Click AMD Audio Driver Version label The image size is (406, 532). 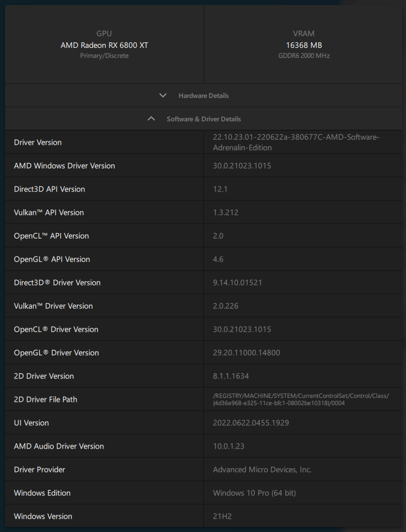point(59,447)
